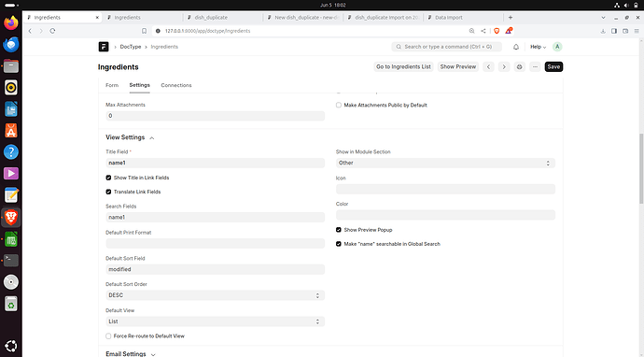Open the disc drive icon in the dock
This screenshot has width=644, height=357.
11,282
